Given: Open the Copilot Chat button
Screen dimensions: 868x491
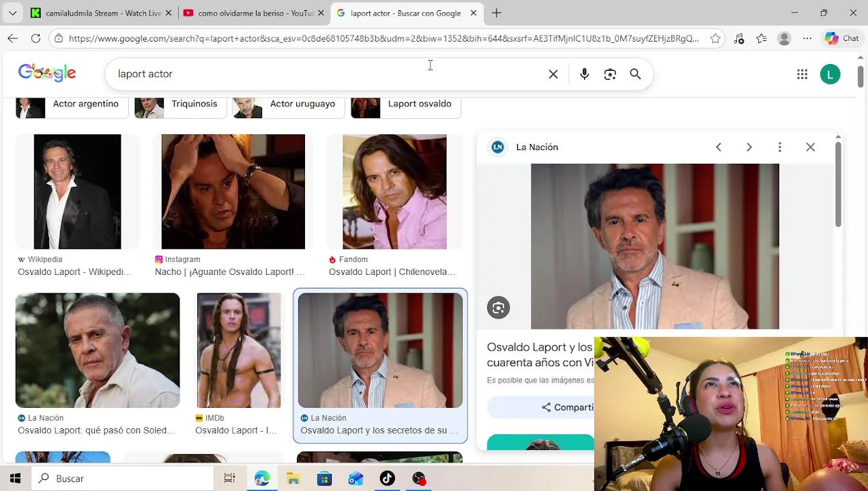Looking at the screenshot, I should [x=842, y=39].
